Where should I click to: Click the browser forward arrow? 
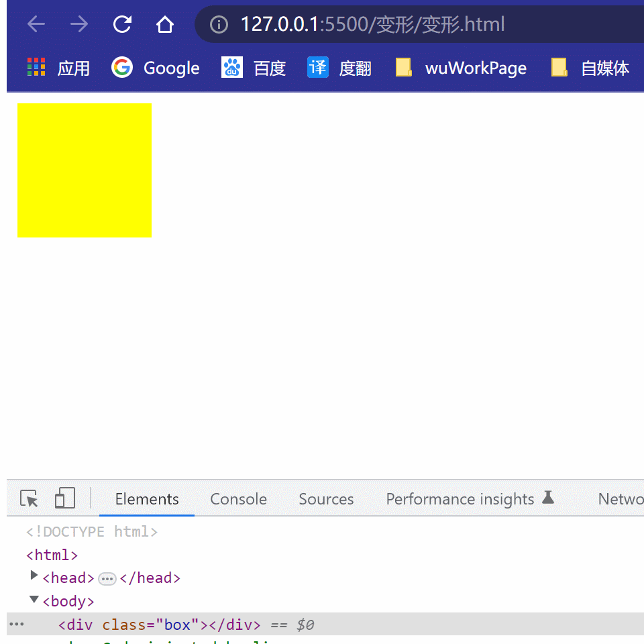tap(79, 25)
